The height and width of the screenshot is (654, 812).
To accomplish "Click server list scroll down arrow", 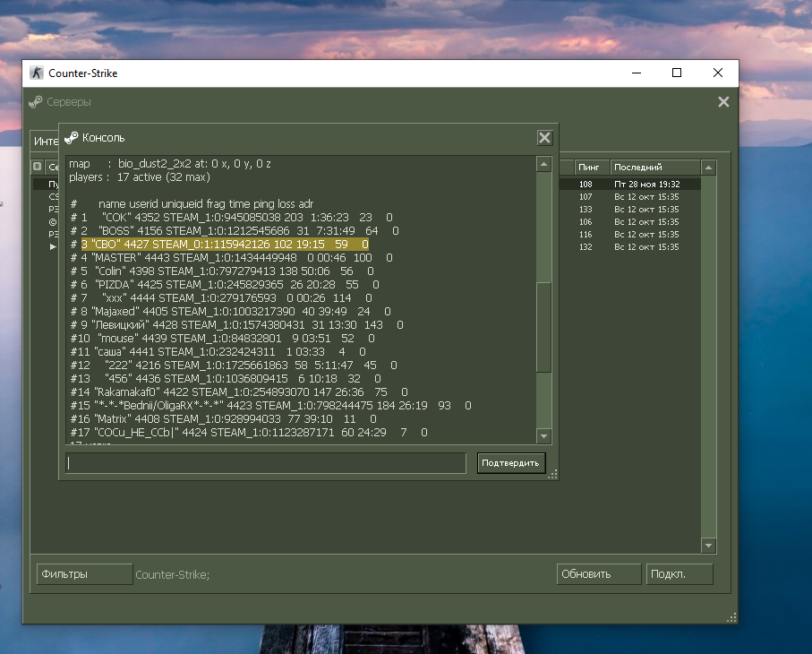I will [x=708, y=545].
